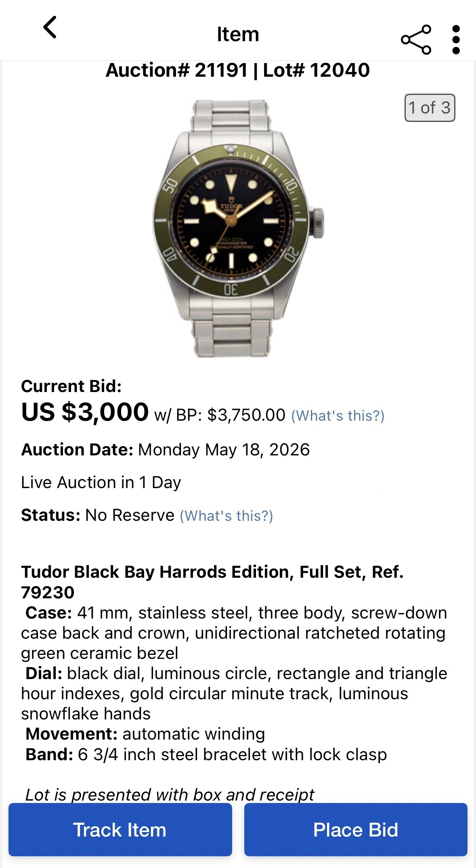Open the Tudor watch photo
Viewport: 476px width, 868px height.
pyautogui.click(x=238, y=229)
